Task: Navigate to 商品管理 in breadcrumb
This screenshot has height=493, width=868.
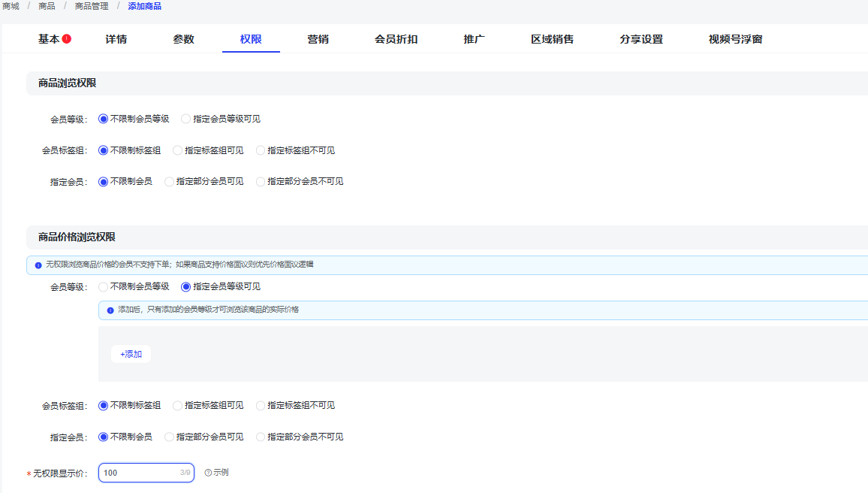Action: point(92,6)
